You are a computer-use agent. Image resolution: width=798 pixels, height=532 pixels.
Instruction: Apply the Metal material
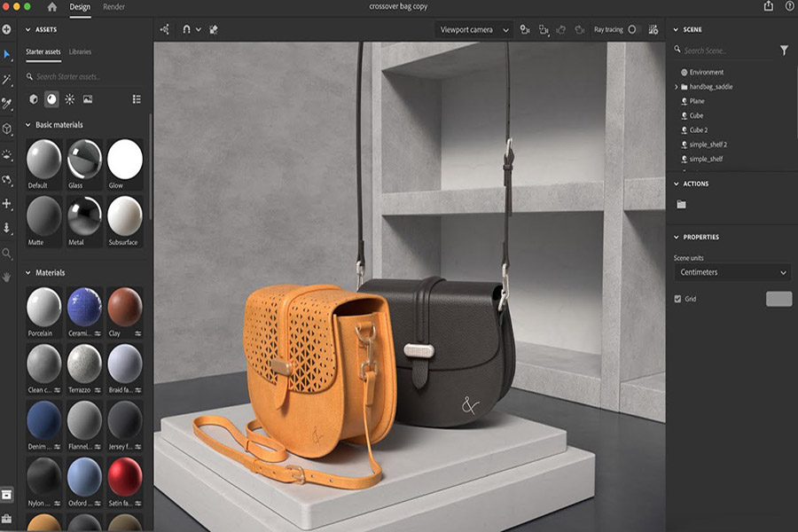(x=84, y=221)
